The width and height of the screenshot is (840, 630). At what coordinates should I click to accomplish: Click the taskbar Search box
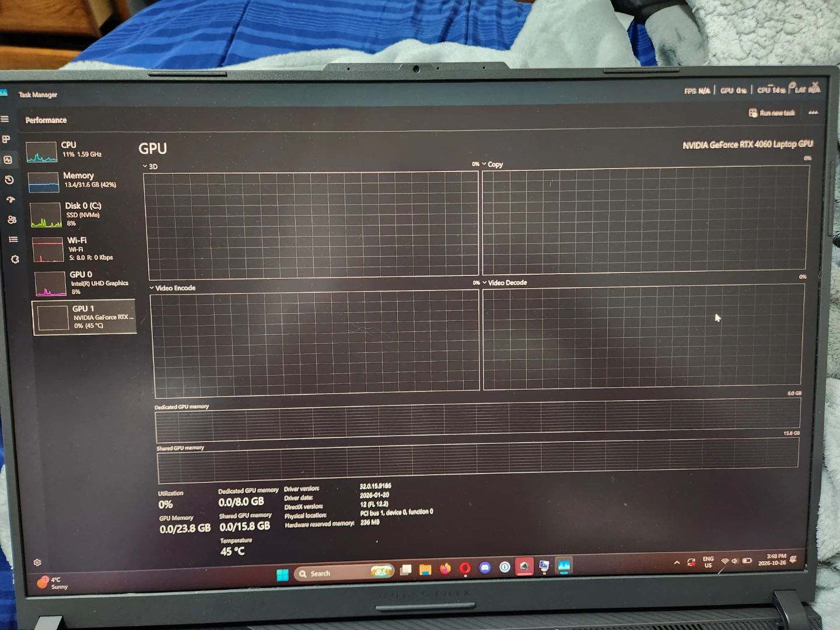click(x=344, y=573)
